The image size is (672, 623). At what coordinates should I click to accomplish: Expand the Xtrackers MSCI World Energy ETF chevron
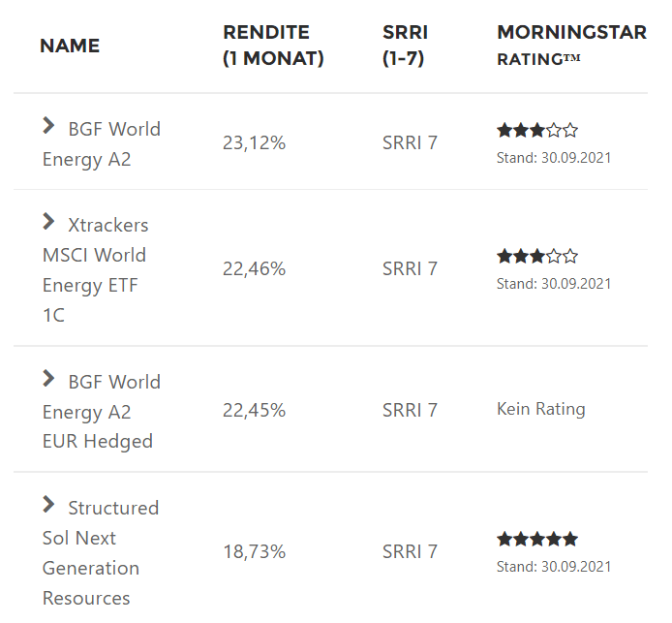coord(48,222)
